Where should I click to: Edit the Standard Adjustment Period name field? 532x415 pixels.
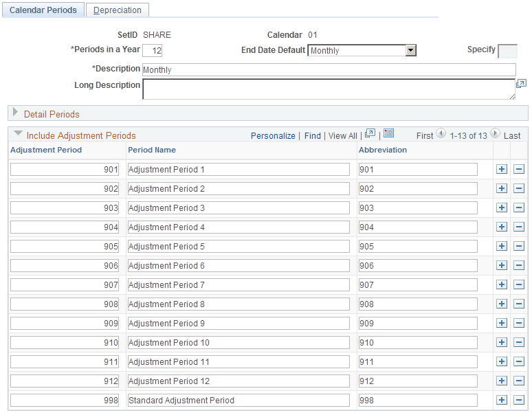point(239,400)
